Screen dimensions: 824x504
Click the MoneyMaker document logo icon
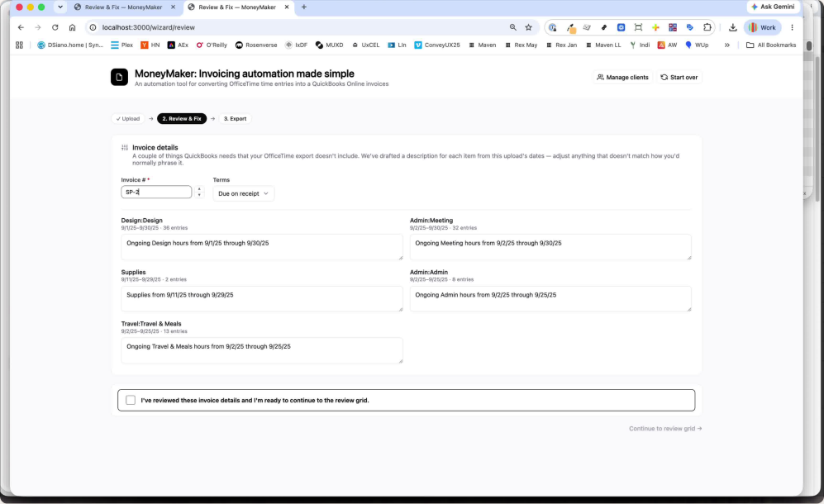tap(119, 78)
